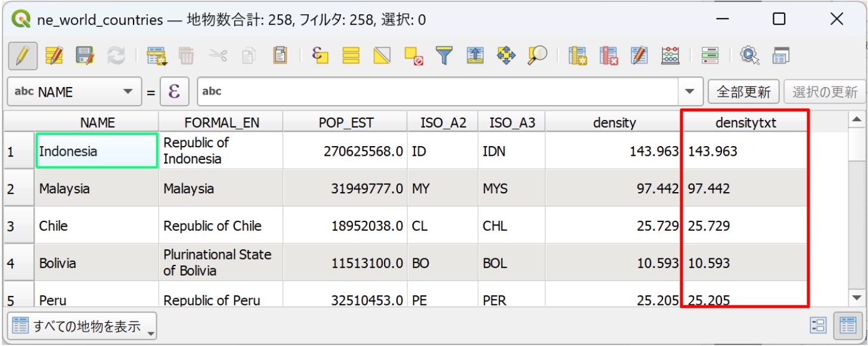Click the Republic of Indonesia cell

tap(221, 151)
